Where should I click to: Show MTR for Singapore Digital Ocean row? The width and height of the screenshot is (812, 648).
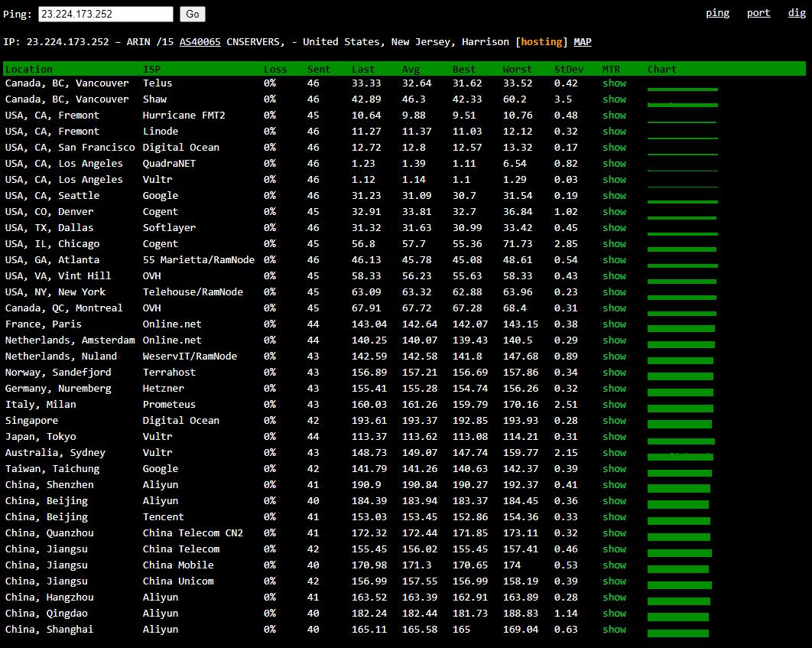coord(614,420)
